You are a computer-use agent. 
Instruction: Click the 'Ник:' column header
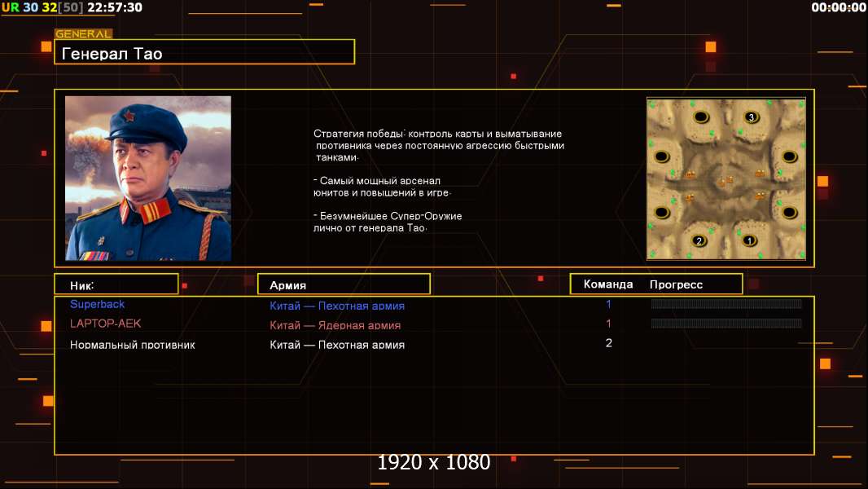(x=116, y=284)
